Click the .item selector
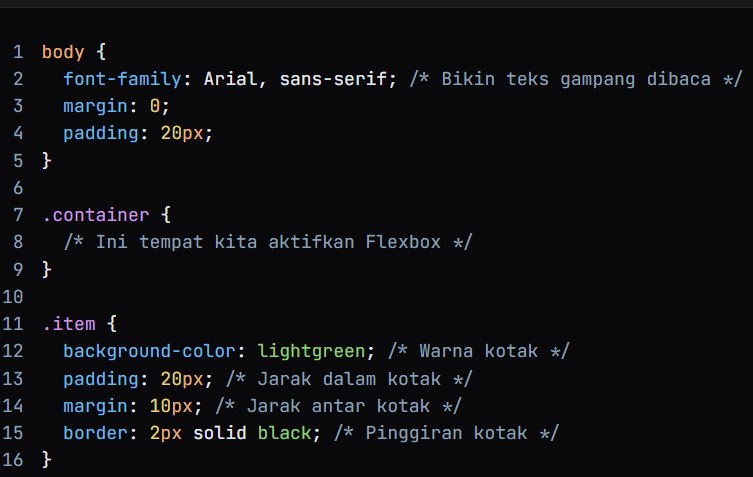The image size is (753, 477). [x=68, y=323]
